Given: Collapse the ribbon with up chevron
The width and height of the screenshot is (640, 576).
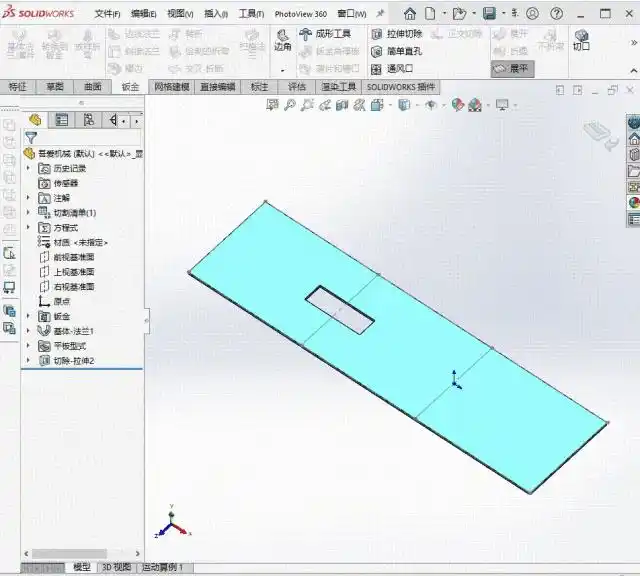Looking at the screenshot, I should tap(634, 71).
